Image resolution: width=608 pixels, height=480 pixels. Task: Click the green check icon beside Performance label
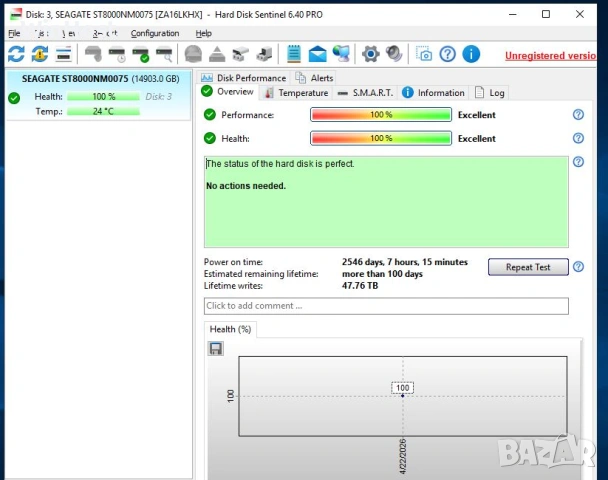pos(210,115)
